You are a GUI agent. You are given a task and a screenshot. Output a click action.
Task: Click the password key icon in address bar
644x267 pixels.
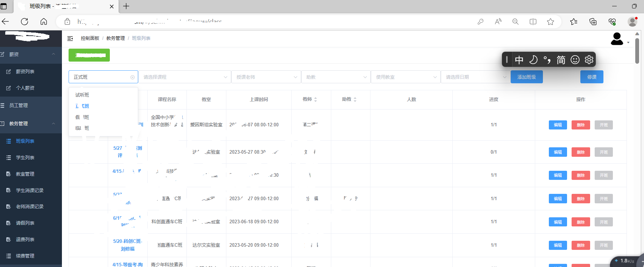pyautogui.click(x=481, y=22)
